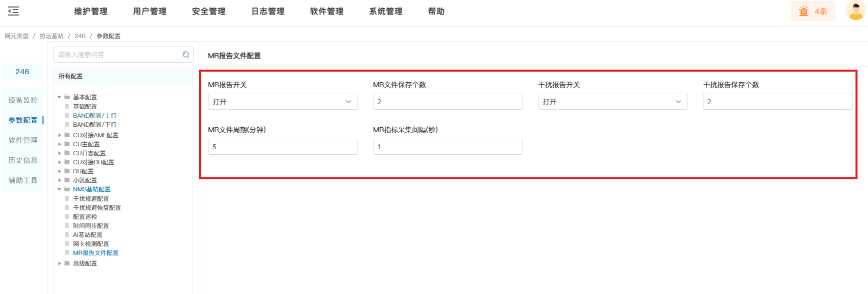Screen dimensions: 868x294
Task: Click the sidebar collapse menu icon
Action: click(x=13, y=11)
